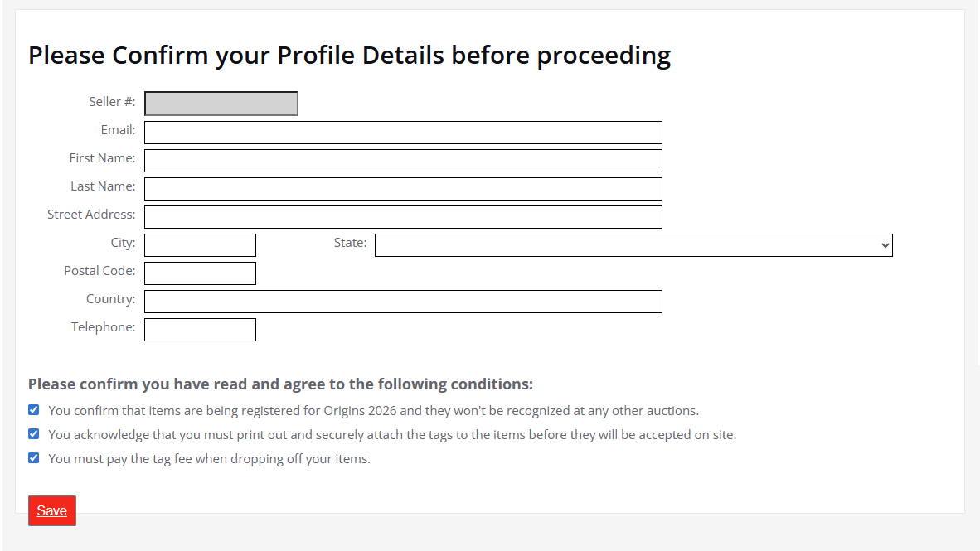Click the 'Telephone:' text label
This screenshot has width=980, height=551.
tap(103, 327)
